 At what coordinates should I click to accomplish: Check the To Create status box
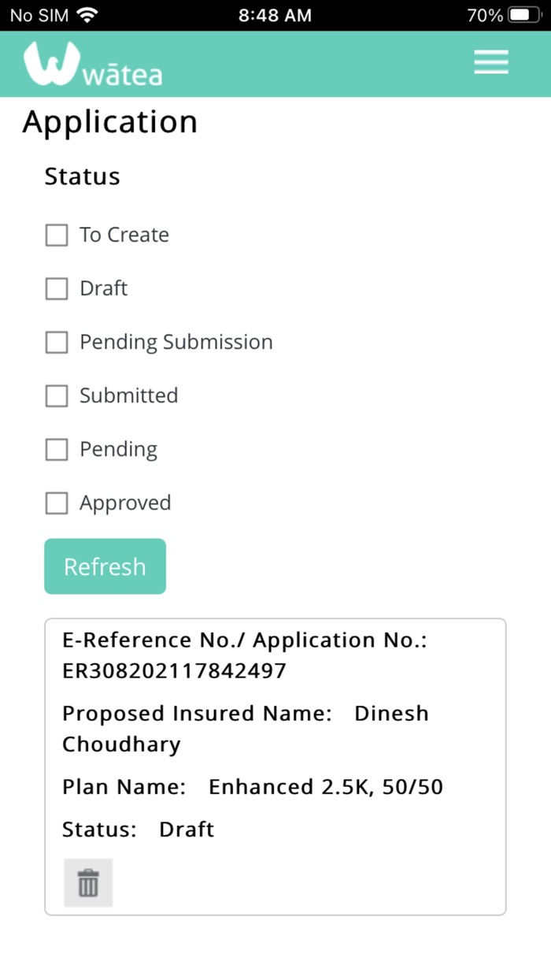point(57,235)
